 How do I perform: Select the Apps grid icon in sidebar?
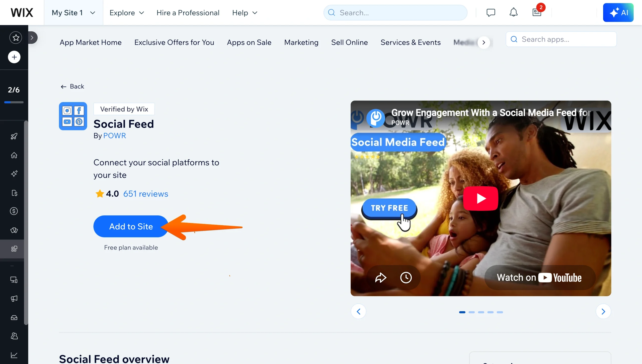pos(14,249)
